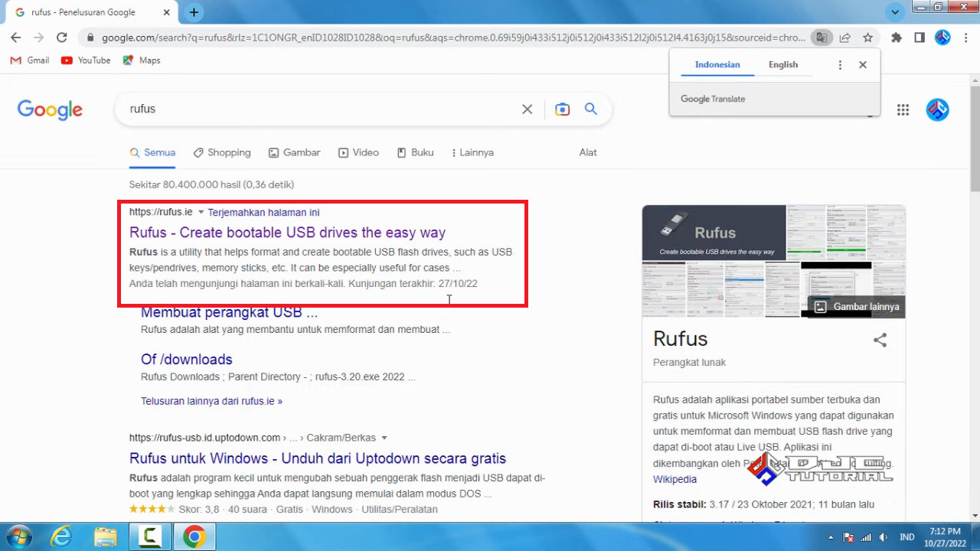
Task: Click the volume speaker tray icon
Action: (883, 537)
